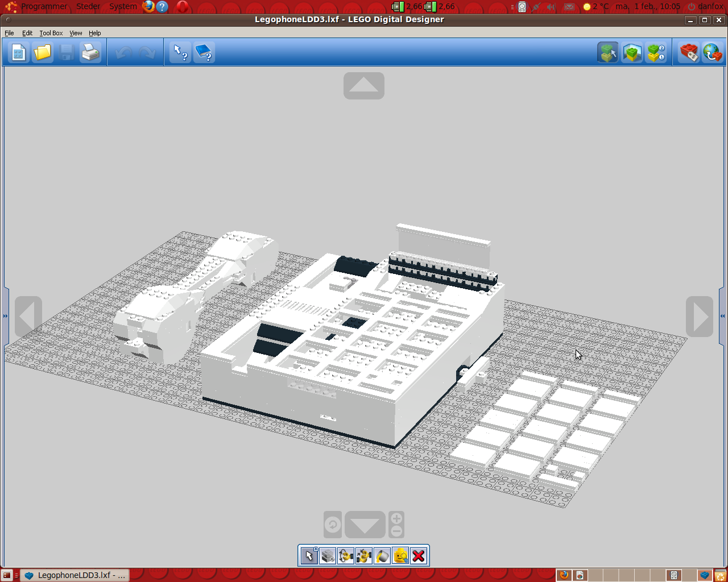728x582 pixels.
Task: Expand the right side panel handle
Action: [x=723, y=317]
